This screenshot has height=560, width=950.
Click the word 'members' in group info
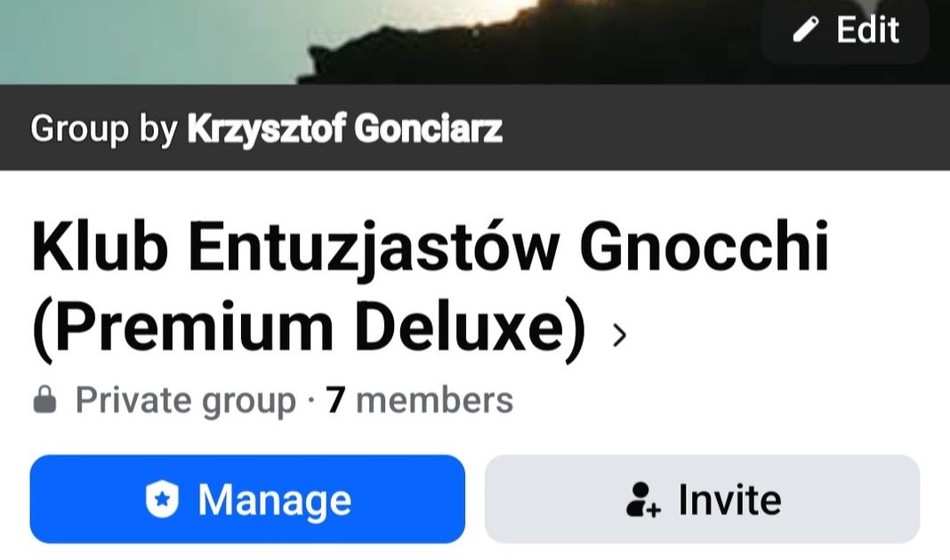tap(434, 400)
